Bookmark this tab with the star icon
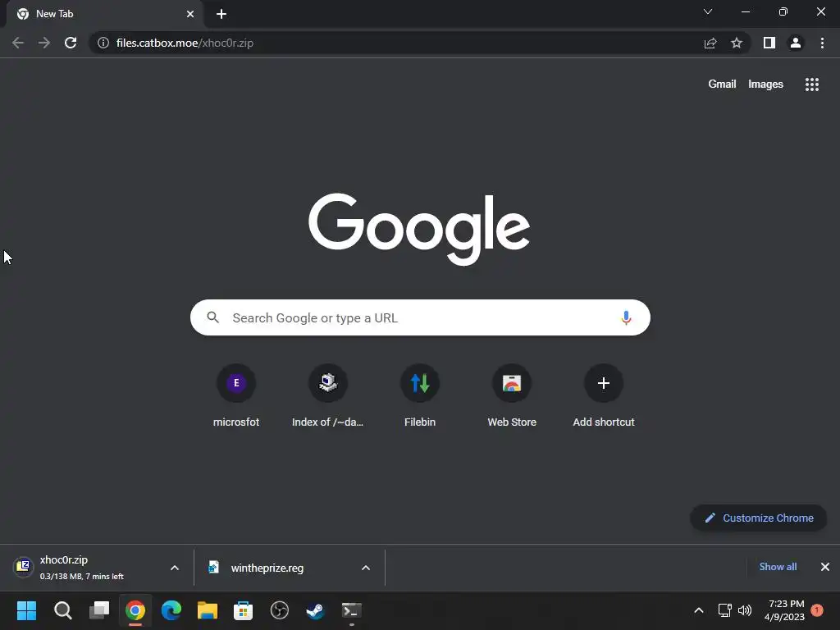The image size is (840, 630). pyautogui.click(x=737, y=43)
